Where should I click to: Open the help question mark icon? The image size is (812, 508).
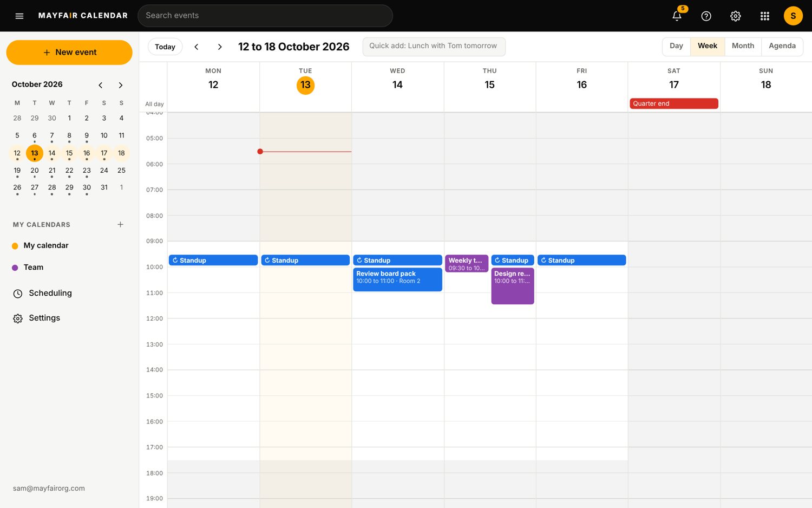pos(706,16)
